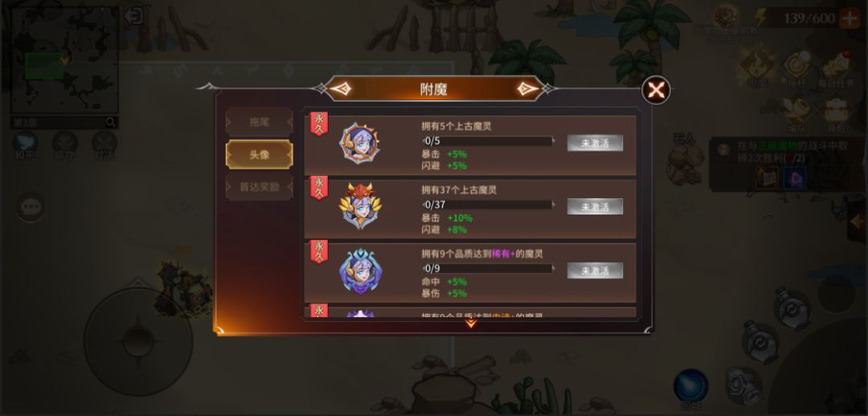
Task: Expand list with the orange down chevron
Action: [470, 323]
